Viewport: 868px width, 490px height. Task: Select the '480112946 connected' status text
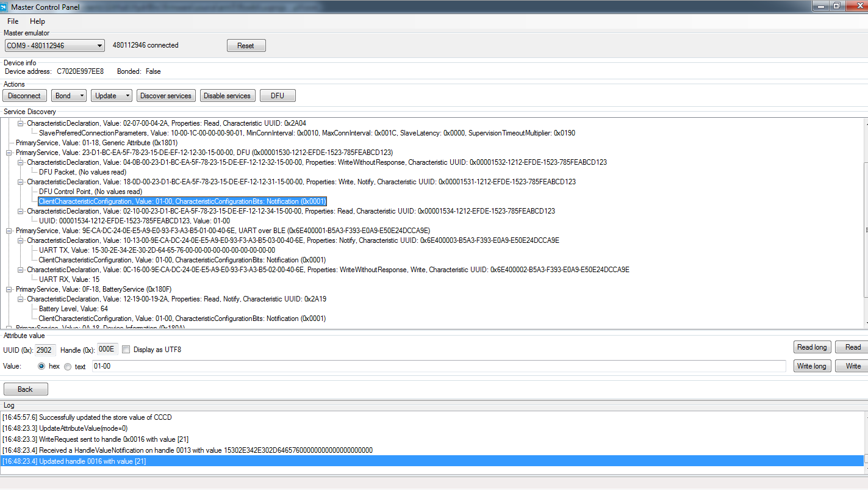click(146, 45)
